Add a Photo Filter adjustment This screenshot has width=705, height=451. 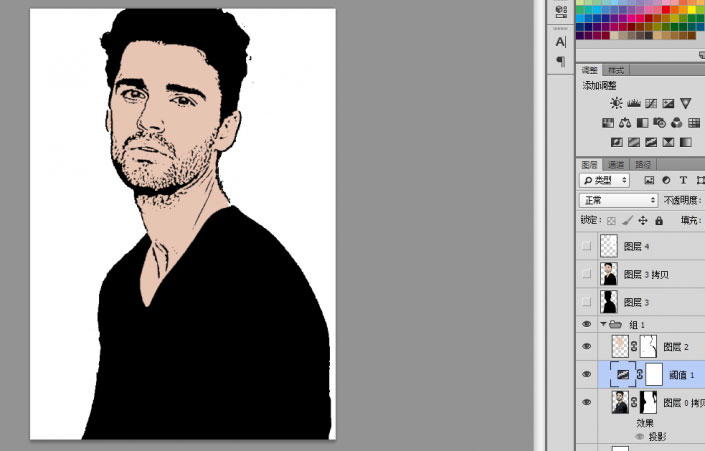coord(659,123)
